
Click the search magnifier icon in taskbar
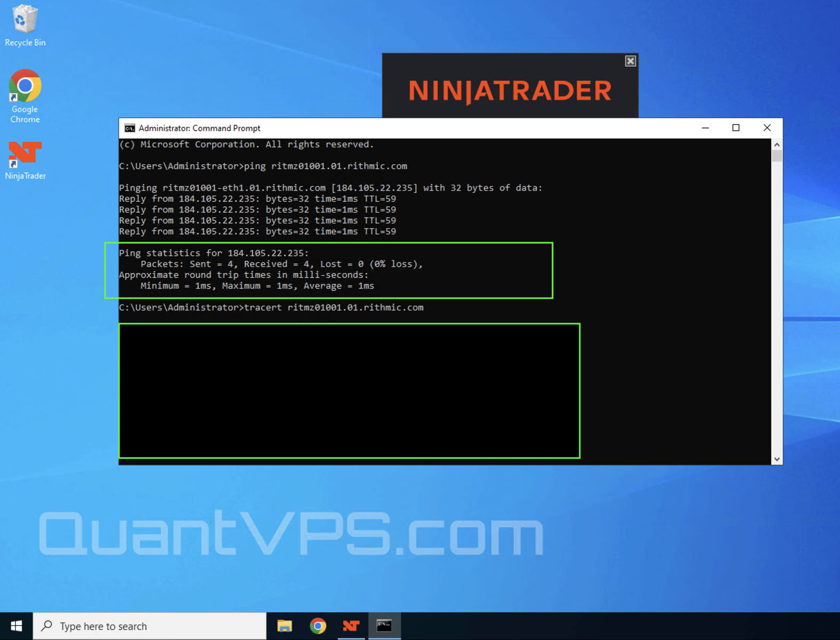(x=47, y=626)
